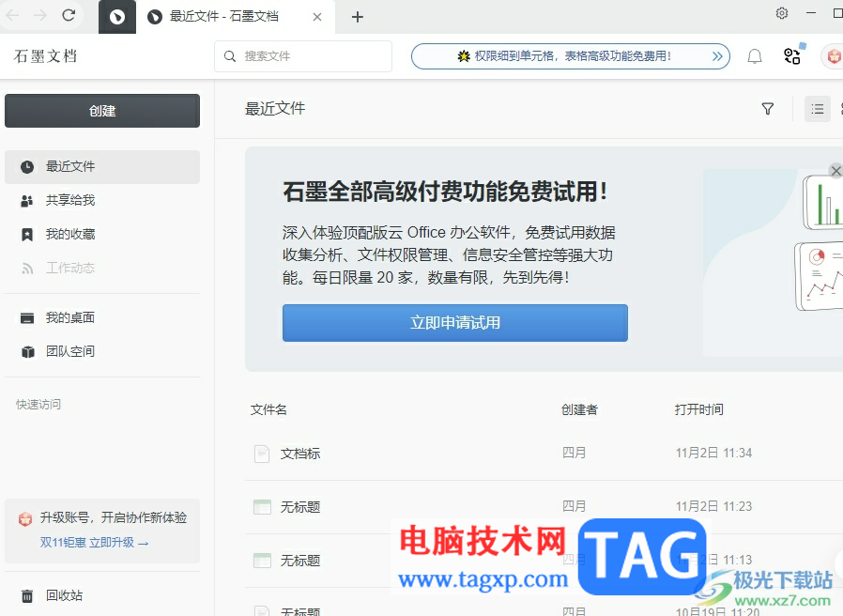
Task: Click the 创建 button
Action: click(x=102, y=111)
